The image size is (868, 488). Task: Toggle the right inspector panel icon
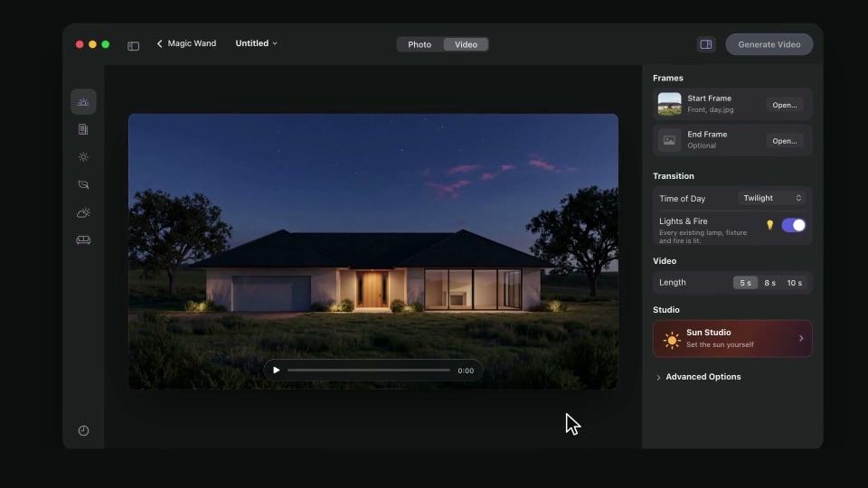tap(706, 44)
